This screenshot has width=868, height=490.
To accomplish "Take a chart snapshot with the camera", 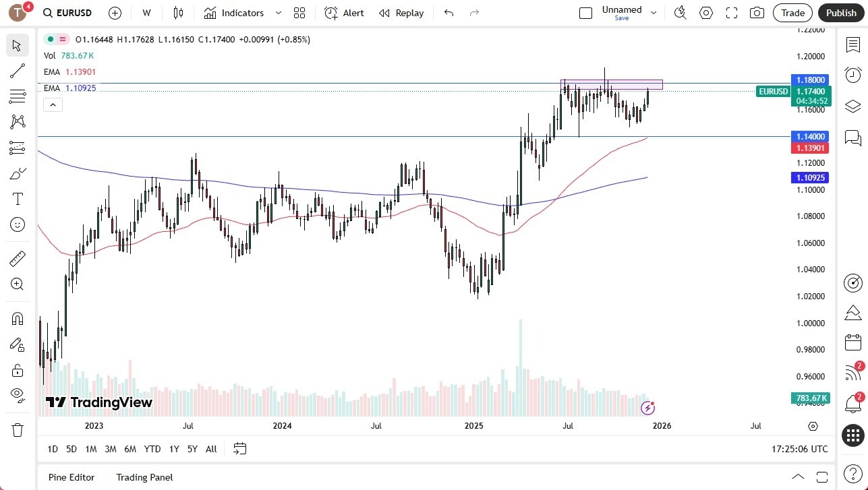I will 757,12.
